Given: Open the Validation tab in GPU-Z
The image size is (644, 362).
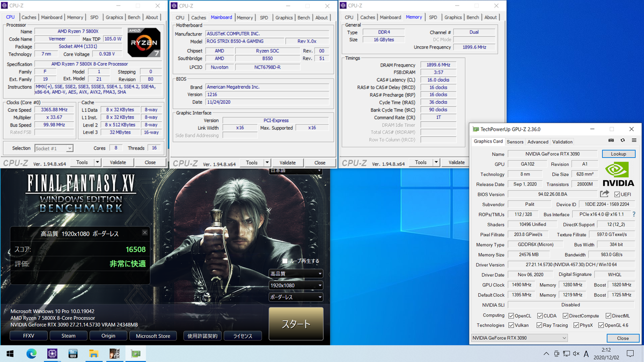Looking at the screenshot, I should (562, 142).
